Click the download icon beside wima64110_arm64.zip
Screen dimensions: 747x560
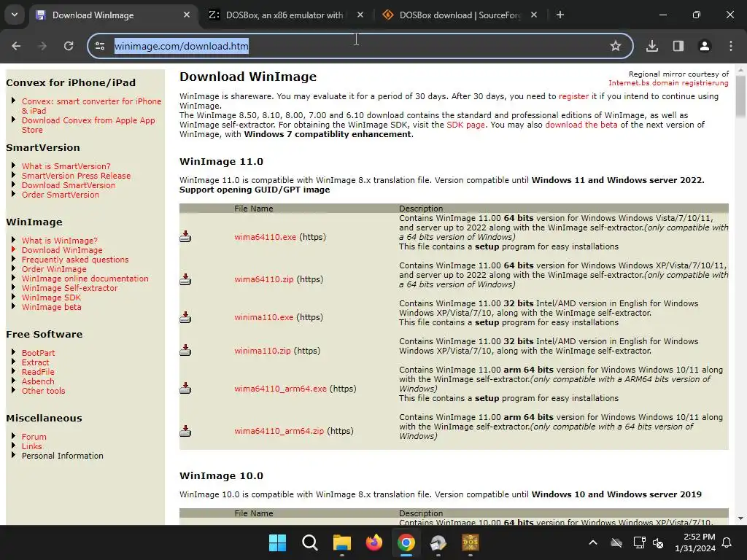185,431
